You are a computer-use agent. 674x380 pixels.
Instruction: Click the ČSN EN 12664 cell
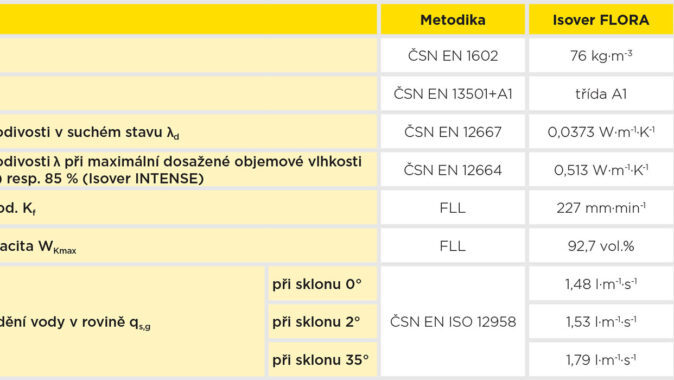[x=453, y=170]
